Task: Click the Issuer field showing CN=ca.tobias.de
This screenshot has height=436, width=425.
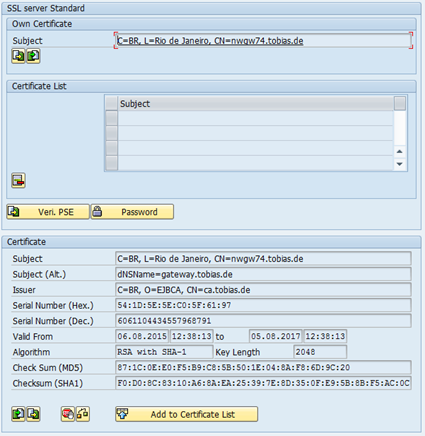Action: [263, 290]
